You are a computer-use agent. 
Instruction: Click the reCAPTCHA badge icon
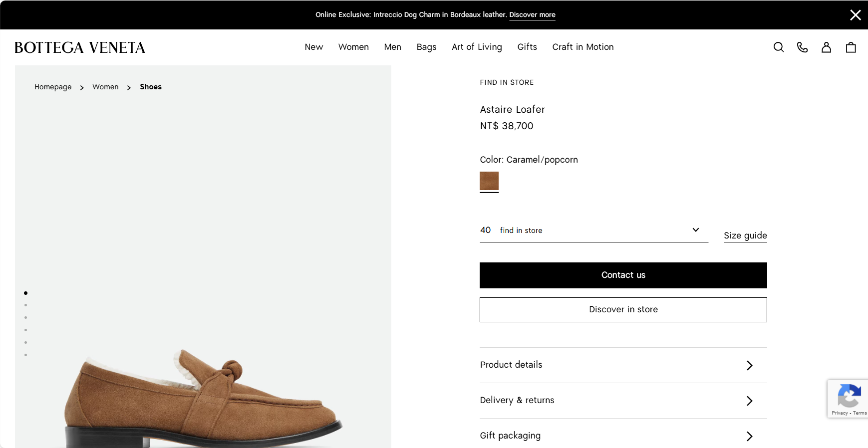[849, 397]
